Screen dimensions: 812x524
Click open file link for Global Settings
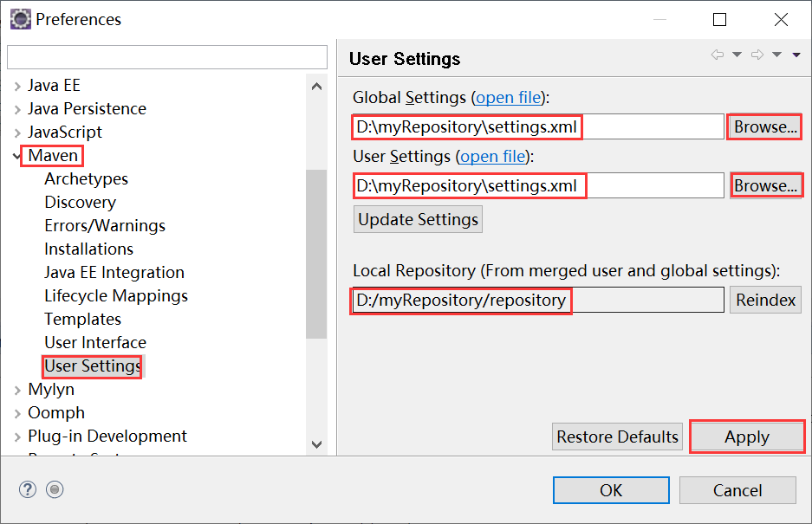[x=508, y=97]
